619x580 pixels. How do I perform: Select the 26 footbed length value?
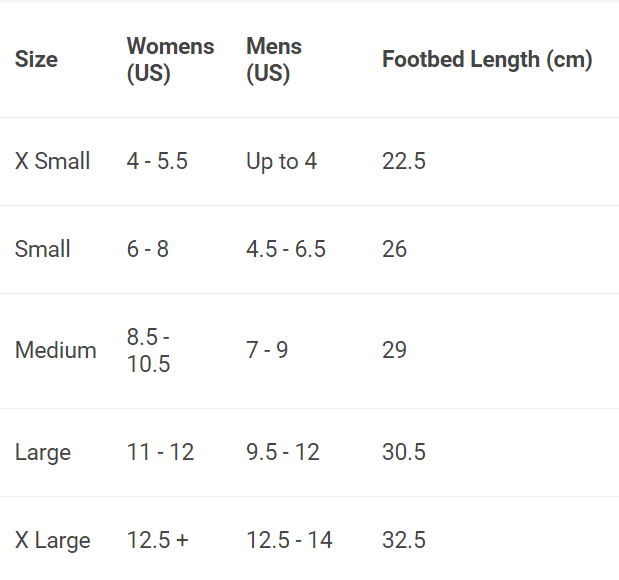coord(395,249)
